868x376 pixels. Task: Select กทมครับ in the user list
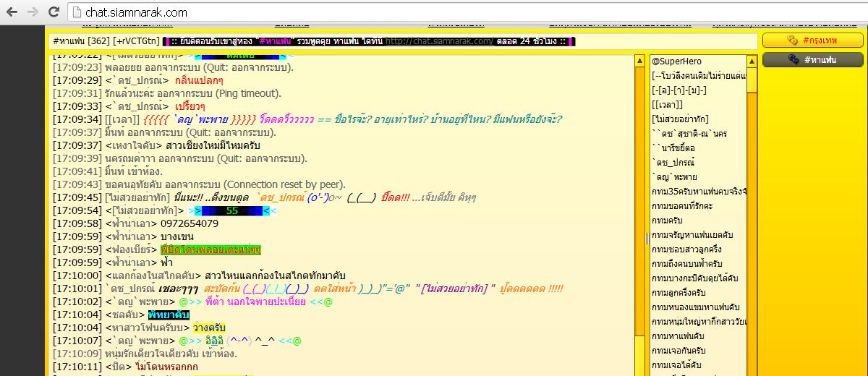pos(667,221)
